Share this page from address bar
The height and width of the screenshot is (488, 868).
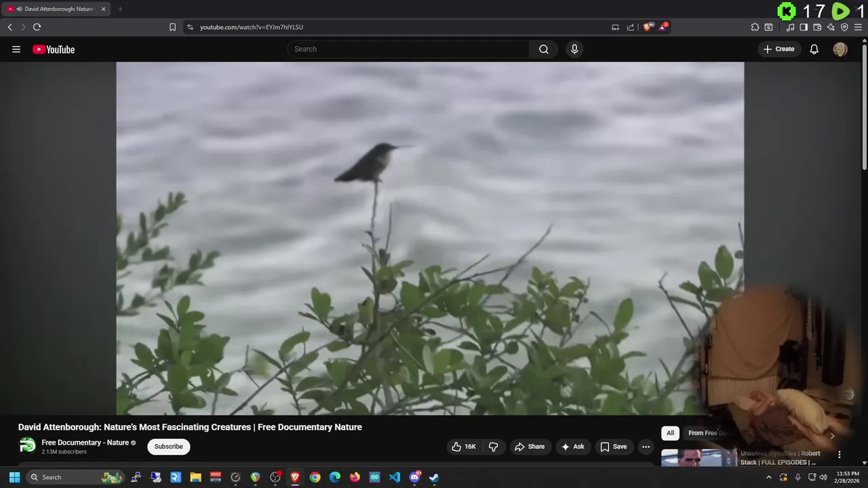coord(631,27)
